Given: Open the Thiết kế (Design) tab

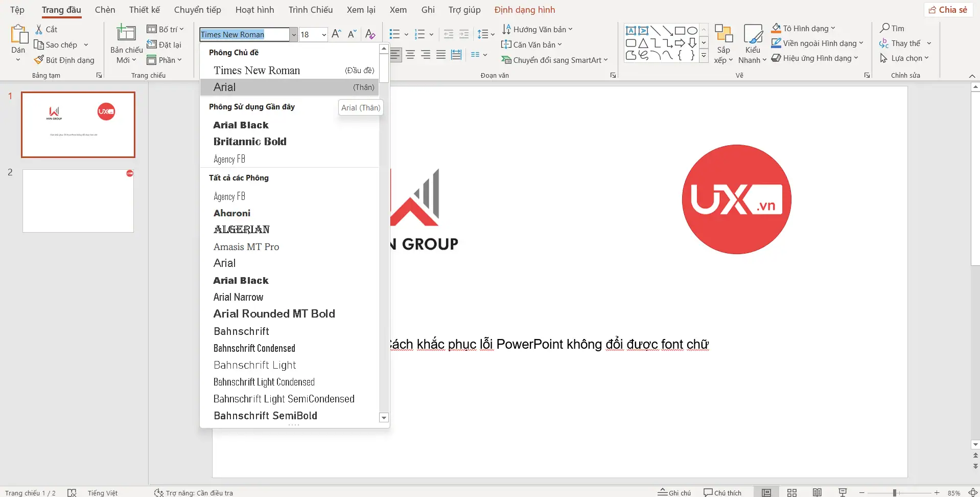Looking at the screenshot, I should [x=144, y=10].
